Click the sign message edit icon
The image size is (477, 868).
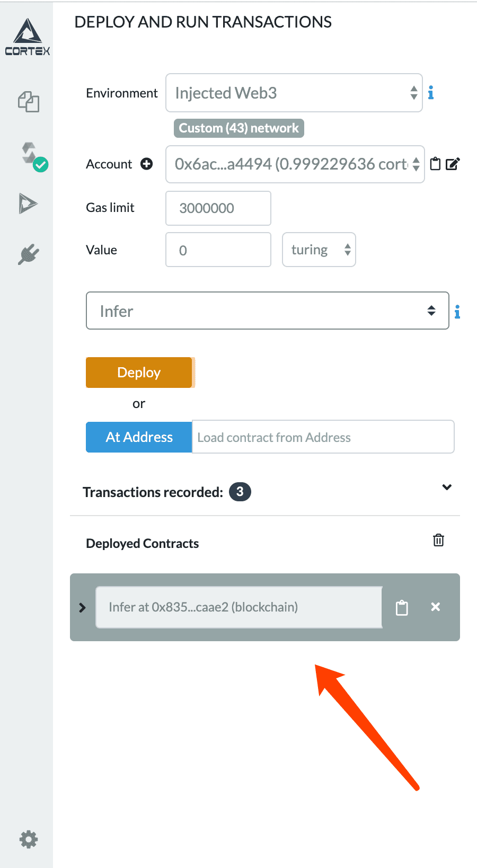click(x=453, y=164)
